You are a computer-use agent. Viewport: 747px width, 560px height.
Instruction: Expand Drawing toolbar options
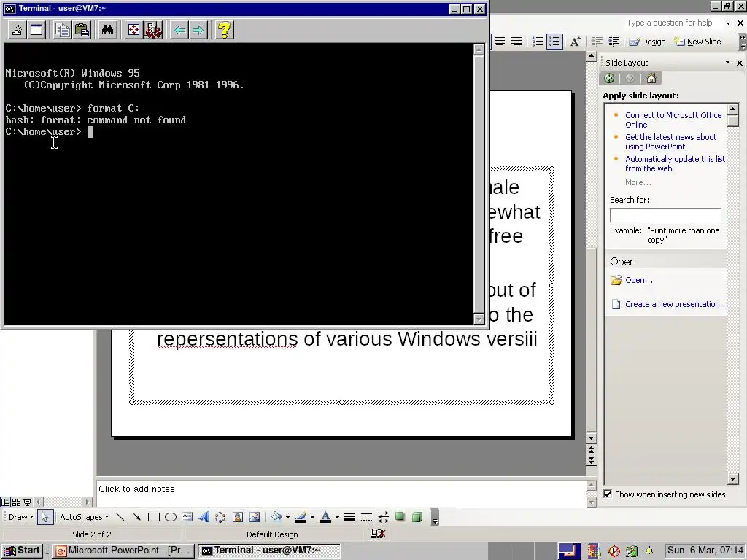[x=435, y=517]
